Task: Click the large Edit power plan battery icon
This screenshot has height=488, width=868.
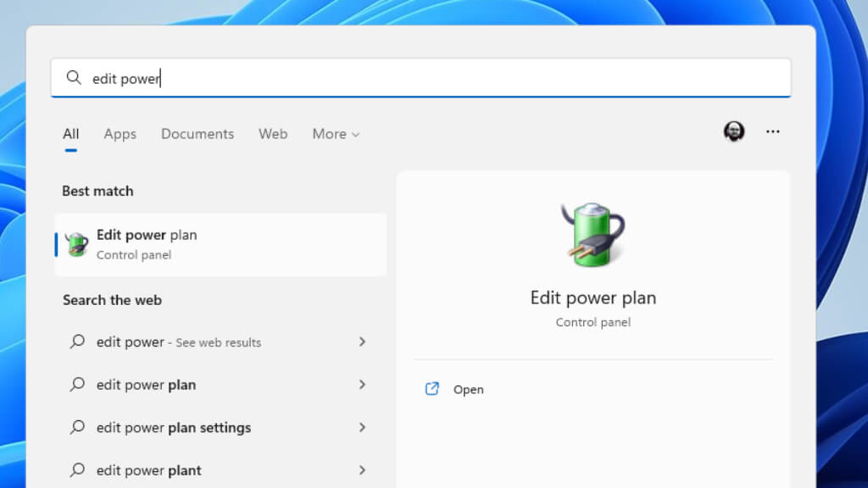Action: pyautogui.click(x=593, y=235)
